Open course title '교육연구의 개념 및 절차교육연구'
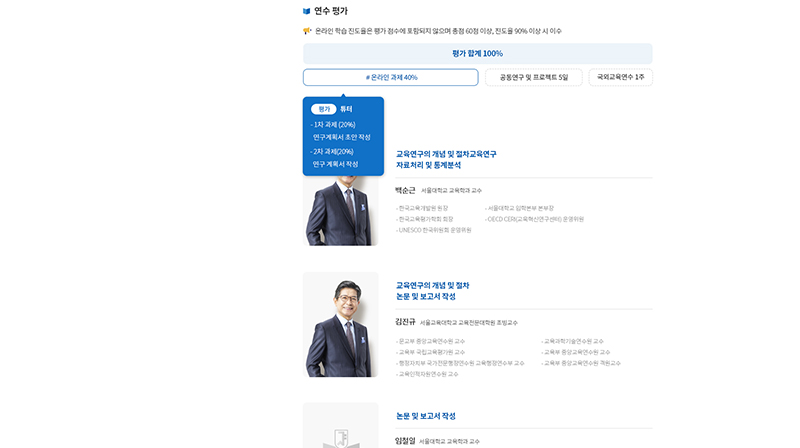 point(446,154)
